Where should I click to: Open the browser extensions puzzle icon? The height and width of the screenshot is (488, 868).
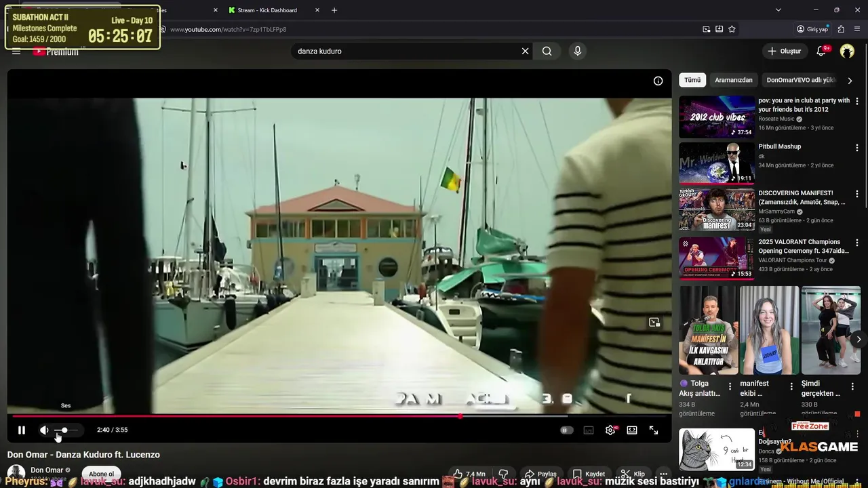842,29
